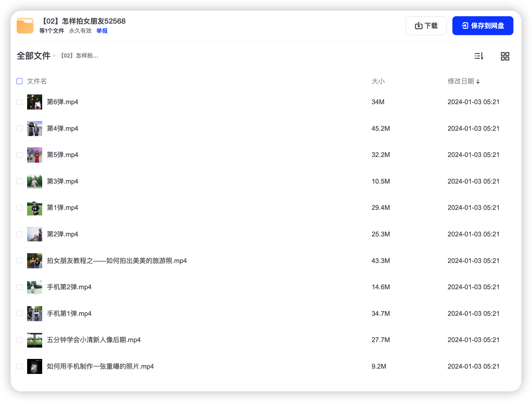This screenshot has height=402, width=532.
Task: Select checkbox for 拍女朋友教程之 travel photo video
Action: 19,261
